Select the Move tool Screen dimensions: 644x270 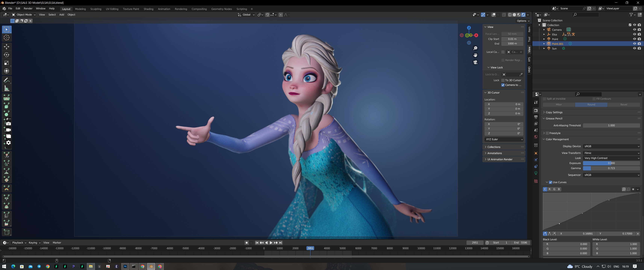tap(7, 46)
